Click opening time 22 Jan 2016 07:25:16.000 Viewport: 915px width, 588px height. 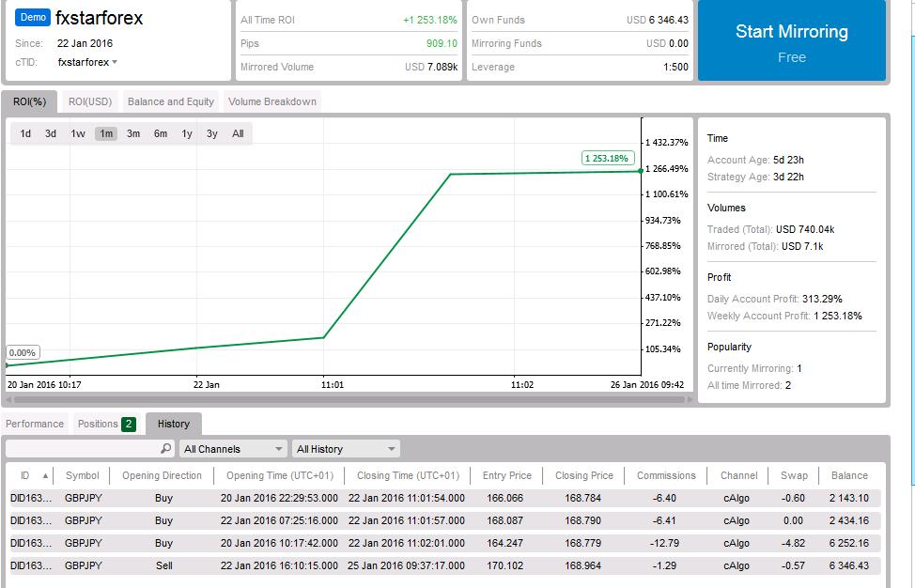[x=279, y=520]
